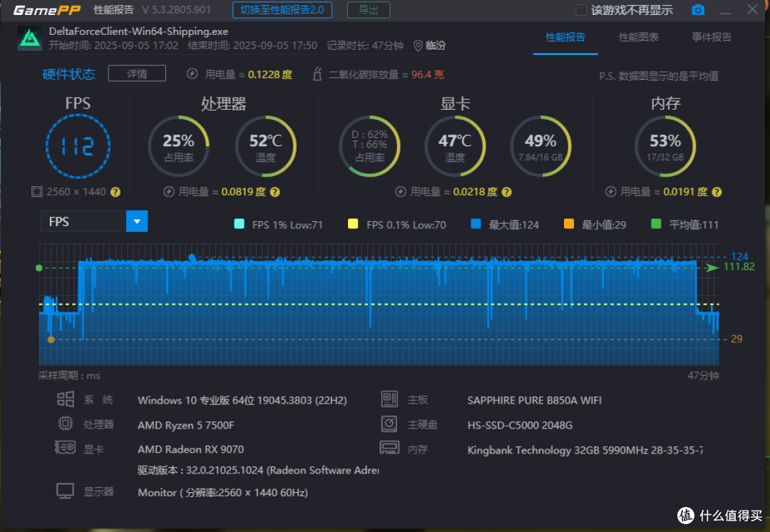Open the help icon next to 0.0819 度
This screenshot has width=770, height=532.
click(x=275, y=192)
